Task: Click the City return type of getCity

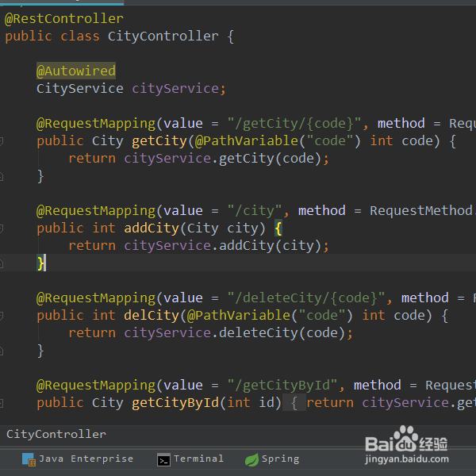Action: 108,141
